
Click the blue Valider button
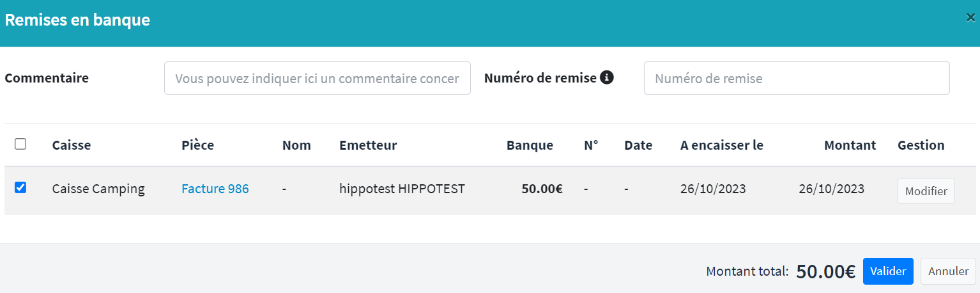[888, 271]
